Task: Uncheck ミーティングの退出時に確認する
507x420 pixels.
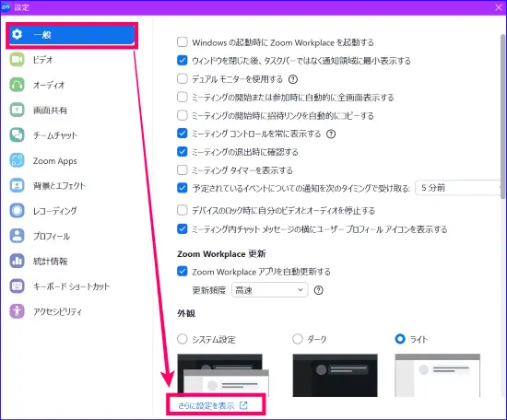Action: [183, 152]
